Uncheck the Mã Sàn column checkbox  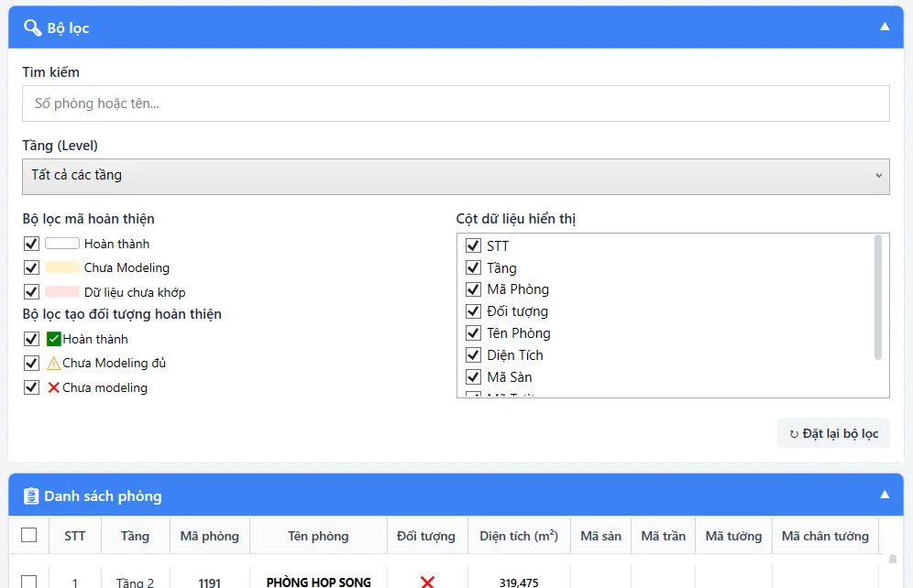coord(473,376)
